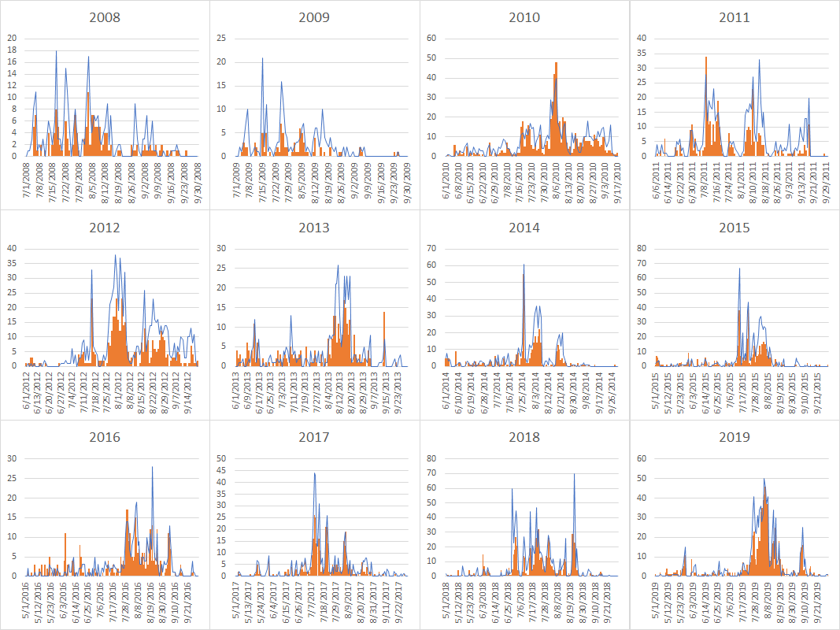Click the 2015 chart title
The image size is (840, 630).
(x=735, y=228)
